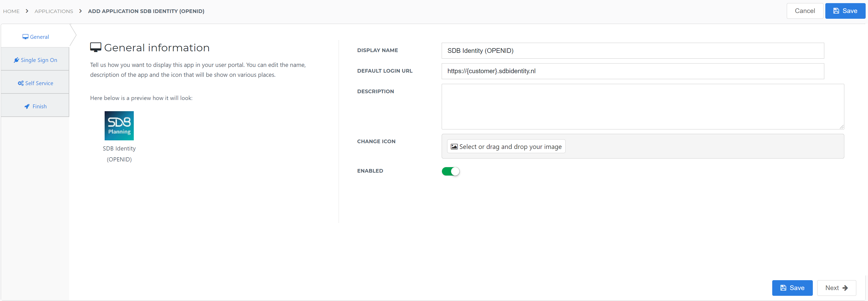Select the General tab
This screenshot has width=868, height=301.
[x=35, y=37]
